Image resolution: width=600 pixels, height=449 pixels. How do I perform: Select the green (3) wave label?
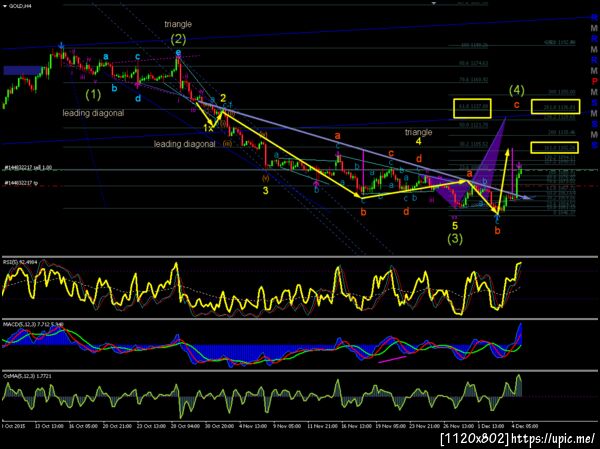(x=455, y=239)
